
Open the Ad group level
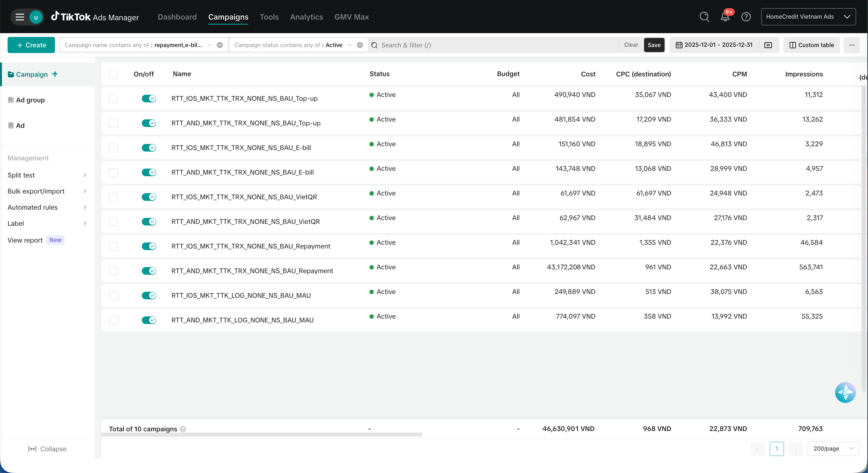click(30, 100)
